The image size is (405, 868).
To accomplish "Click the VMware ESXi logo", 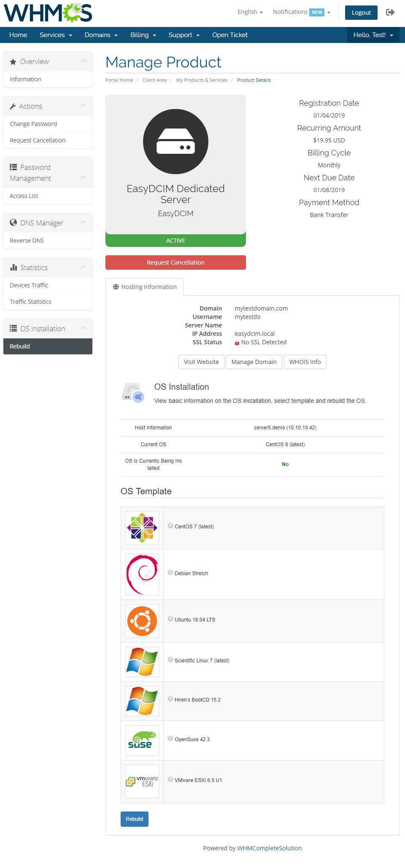I will tap(142, 782).
